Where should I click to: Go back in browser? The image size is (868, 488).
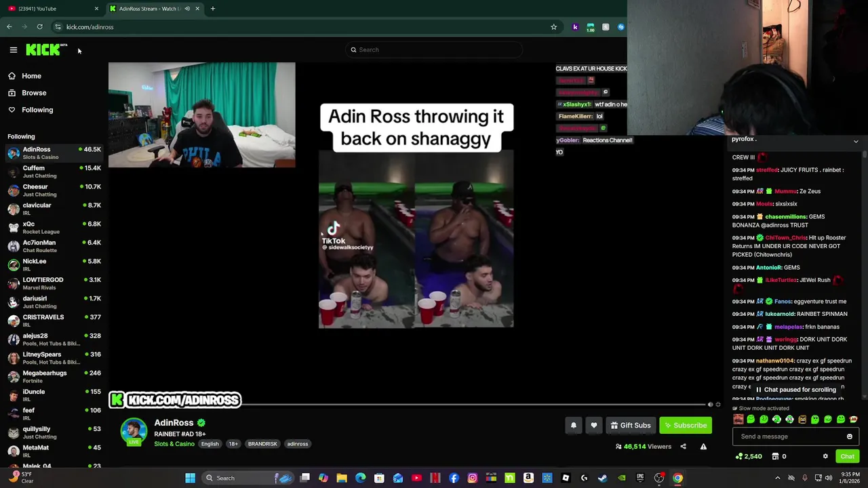pos(9,27)
